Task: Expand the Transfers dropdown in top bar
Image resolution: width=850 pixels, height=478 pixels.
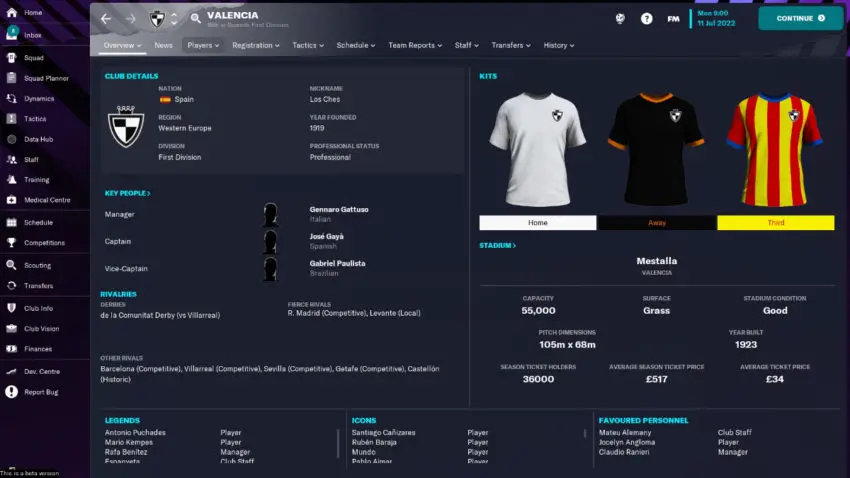Action: (x=511, y=46)
